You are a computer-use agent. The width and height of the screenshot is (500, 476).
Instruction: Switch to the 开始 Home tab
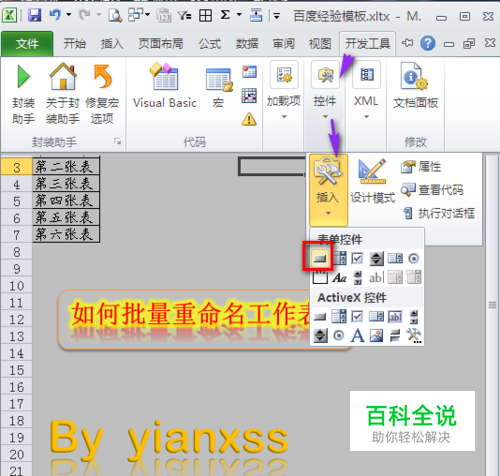tap(75, 44)
